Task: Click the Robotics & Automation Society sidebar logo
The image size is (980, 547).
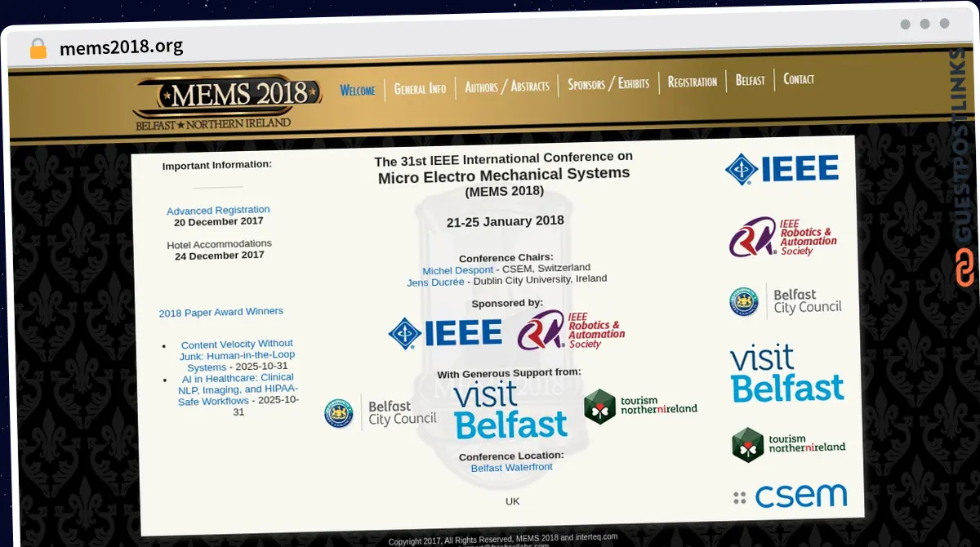Action: [x=782, y=237]
